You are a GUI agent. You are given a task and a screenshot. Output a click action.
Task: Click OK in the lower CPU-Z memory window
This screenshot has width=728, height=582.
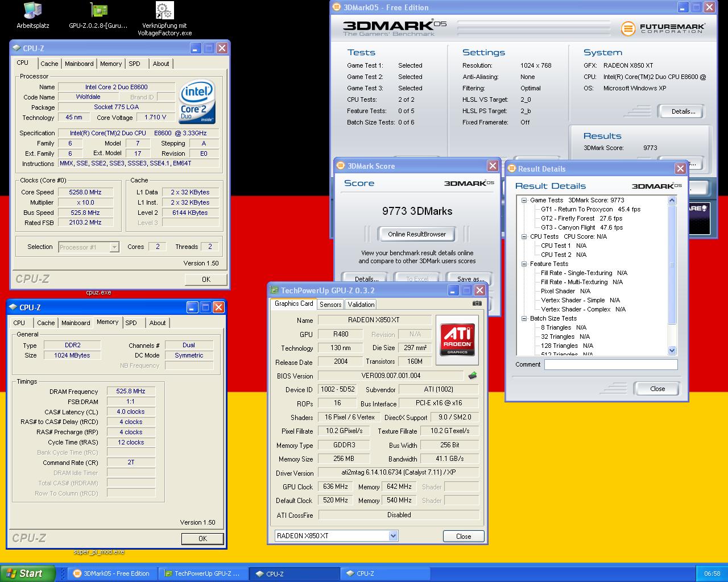202,538
